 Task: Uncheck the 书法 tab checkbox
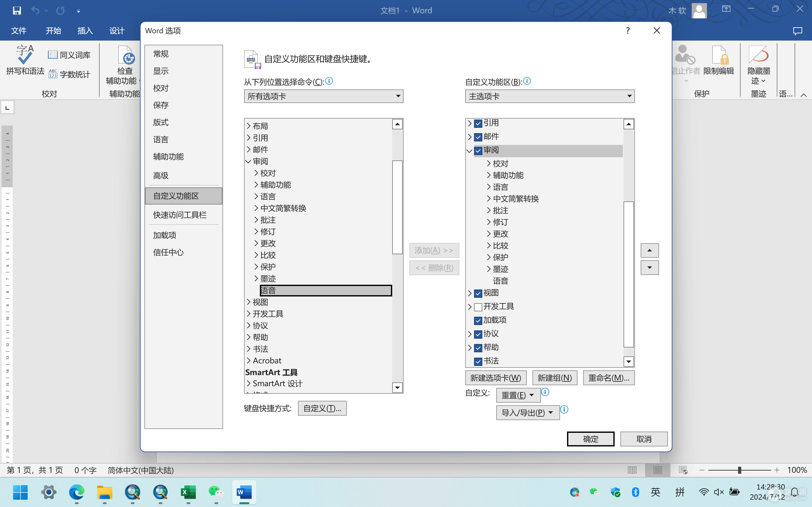click(478, 361)
